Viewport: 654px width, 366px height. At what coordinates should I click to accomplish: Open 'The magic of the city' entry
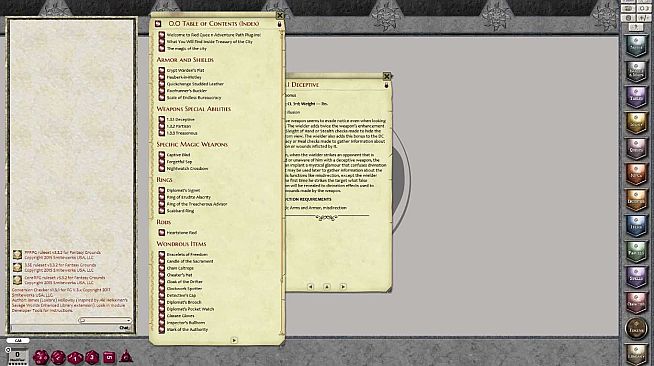click(x=186, y=49)
